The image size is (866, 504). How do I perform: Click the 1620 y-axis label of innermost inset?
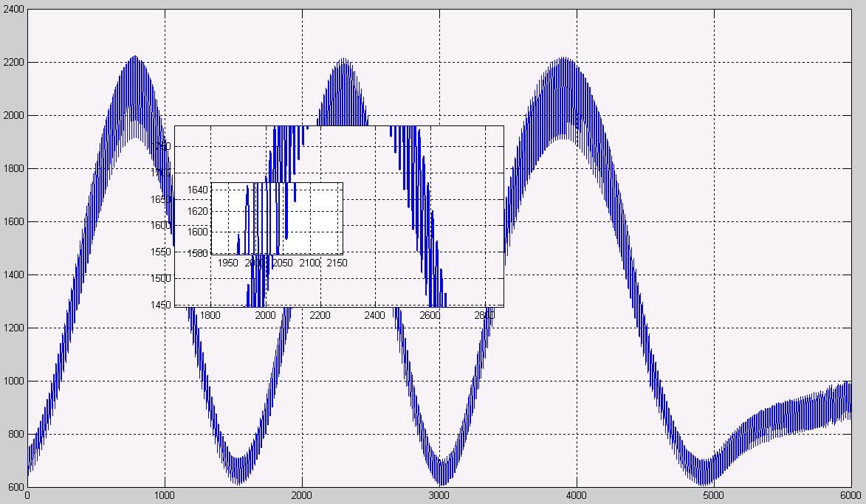[x=198, y=211]
